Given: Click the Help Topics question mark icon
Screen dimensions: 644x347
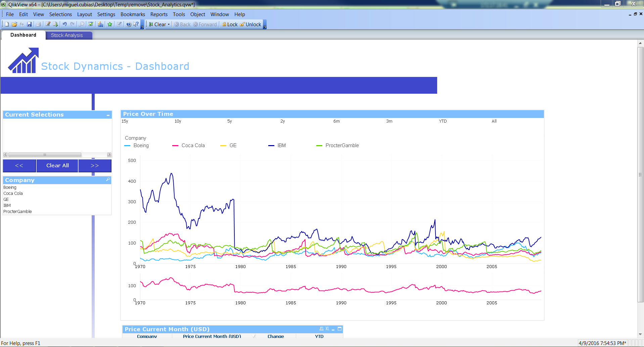Looking at the screenshot, I should 129,24.
